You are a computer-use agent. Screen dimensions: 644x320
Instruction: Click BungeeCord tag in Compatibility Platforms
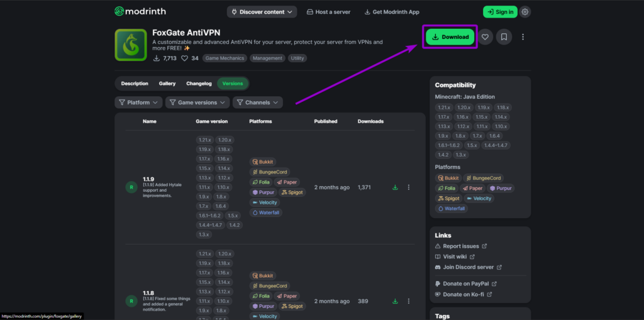[x=483, y=179]
